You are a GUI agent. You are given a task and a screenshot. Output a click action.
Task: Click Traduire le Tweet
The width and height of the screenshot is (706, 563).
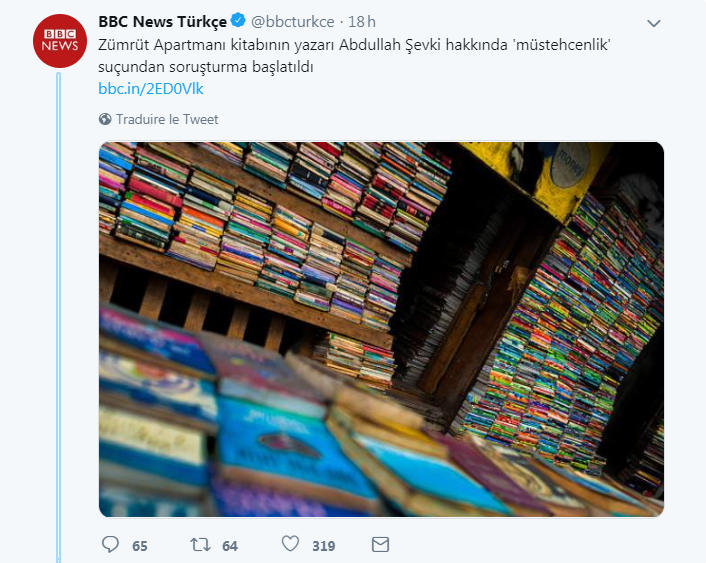point(167,119)
